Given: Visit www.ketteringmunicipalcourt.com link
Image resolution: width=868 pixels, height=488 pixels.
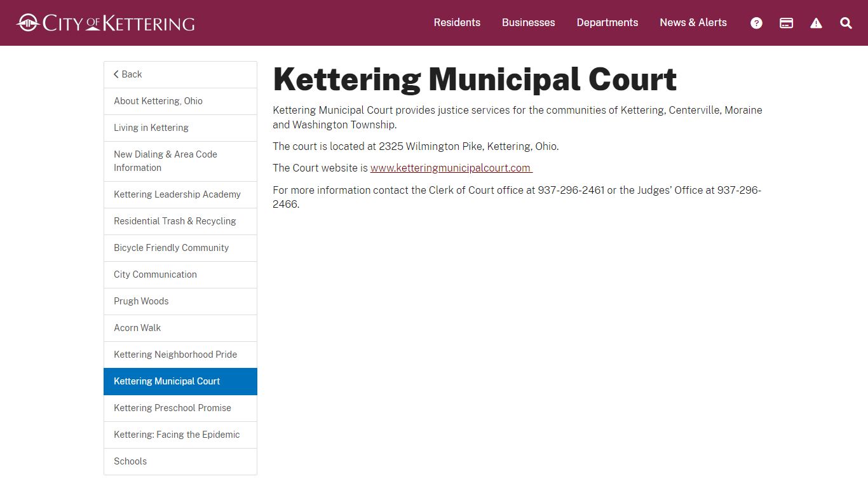Looking at the screenshot, I should pyautogui.click(x=451, y=168).
